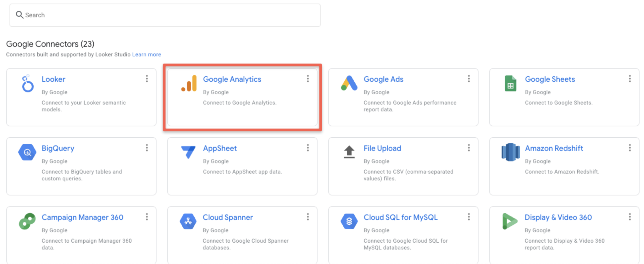Click the Google Ads logo icon
This screenshot has height=264, width=644.
click(x=349, y=83)
